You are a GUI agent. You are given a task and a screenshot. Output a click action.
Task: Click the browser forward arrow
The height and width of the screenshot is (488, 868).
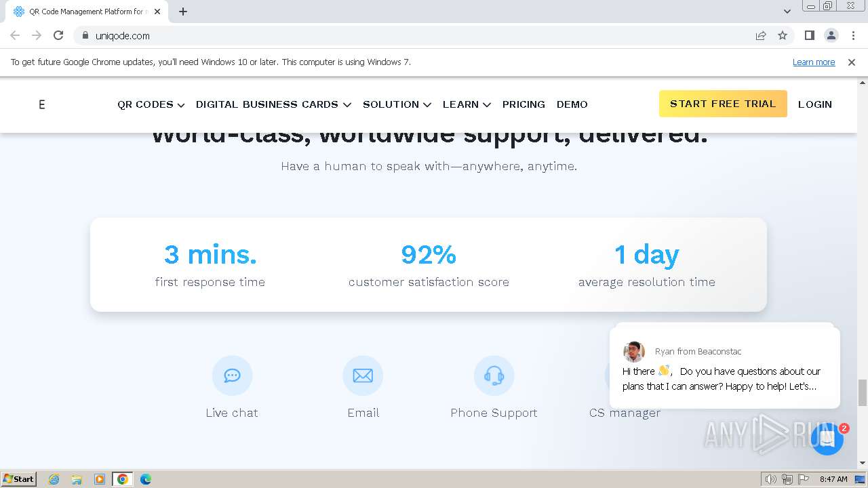coord(37,35)
